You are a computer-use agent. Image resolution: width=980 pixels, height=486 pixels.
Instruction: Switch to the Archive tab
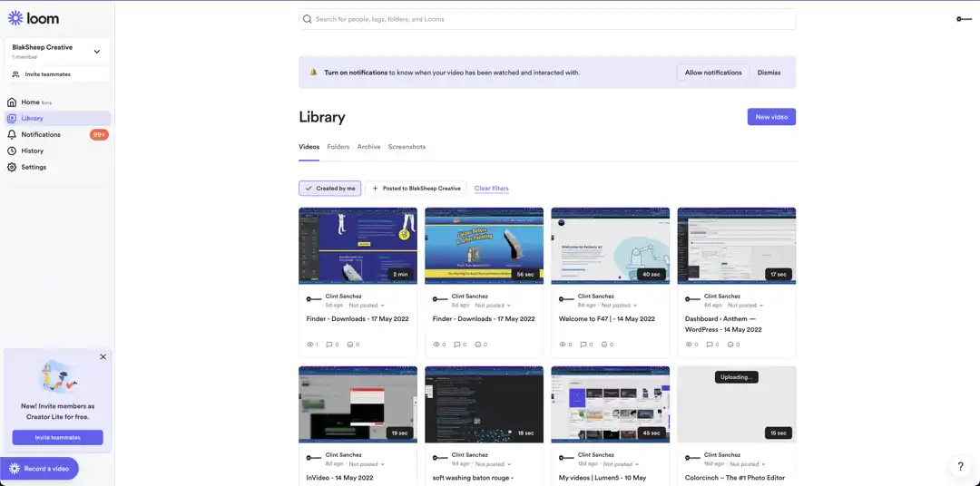[368, 147]
